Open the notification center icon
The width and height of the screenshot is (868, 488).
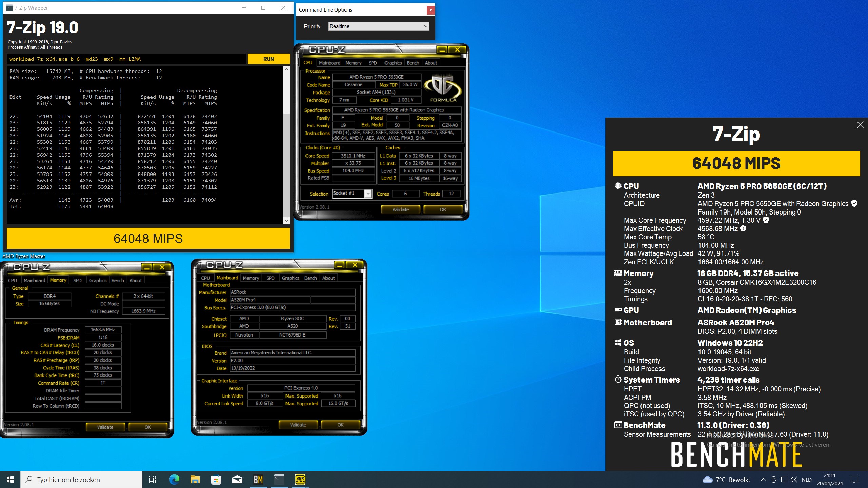pos(854,480)
